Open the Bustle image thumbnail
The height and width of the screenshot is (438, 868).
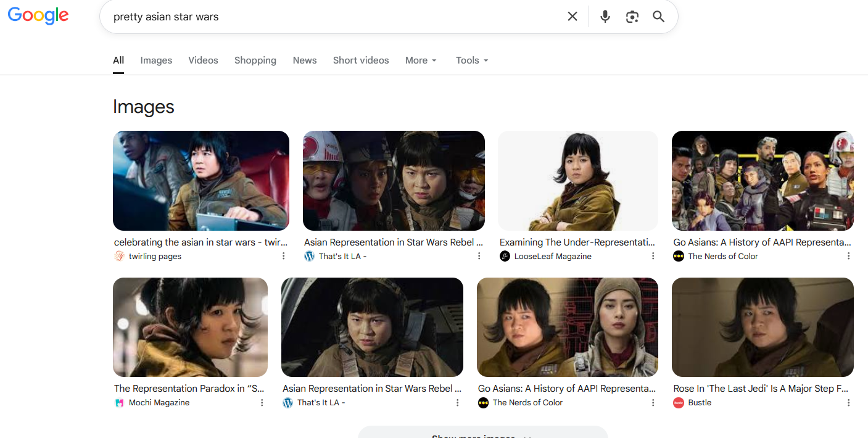click(763, 327)
